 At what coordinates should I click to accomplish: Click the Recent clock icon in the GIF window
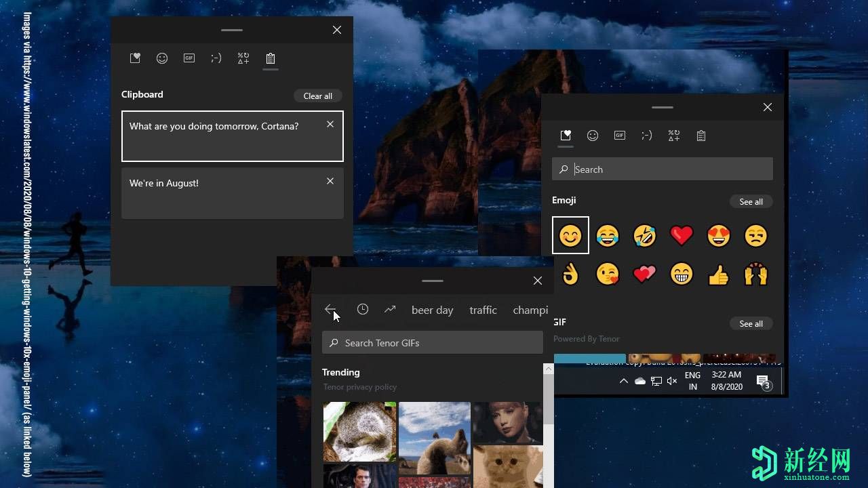click(x=363, y=309)
